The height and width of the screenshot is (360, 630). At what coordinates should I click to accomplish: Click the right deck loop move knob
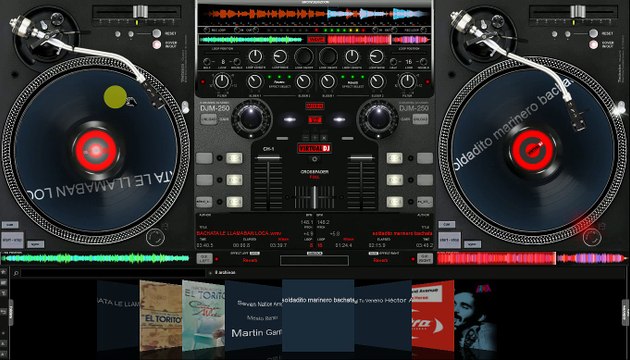coord(376,57)
